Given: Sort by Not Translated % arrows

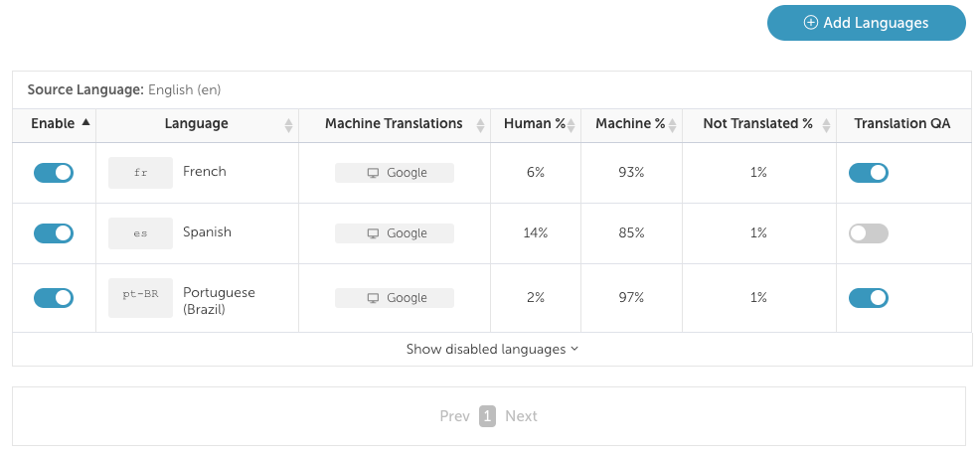Looking at the screenshot, I should pos(824,125).
